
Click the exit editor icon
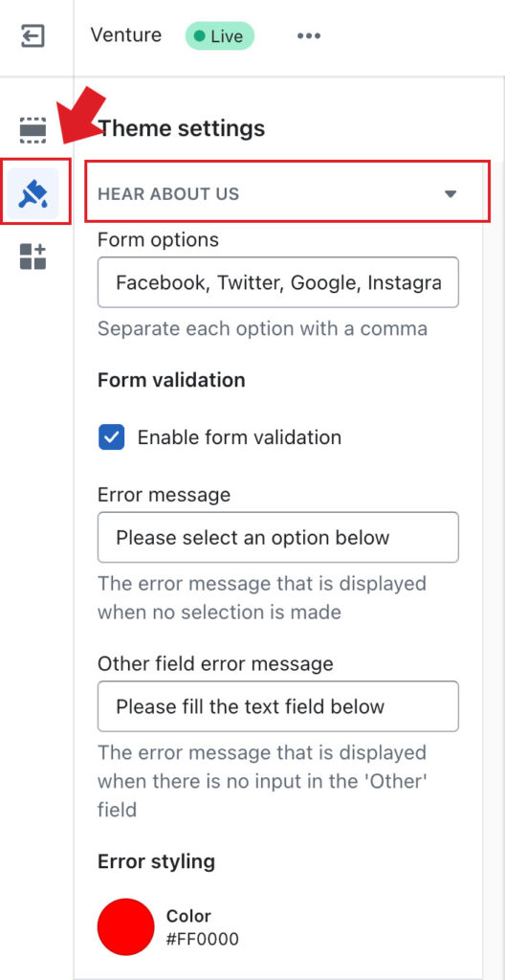pos(33,35)
